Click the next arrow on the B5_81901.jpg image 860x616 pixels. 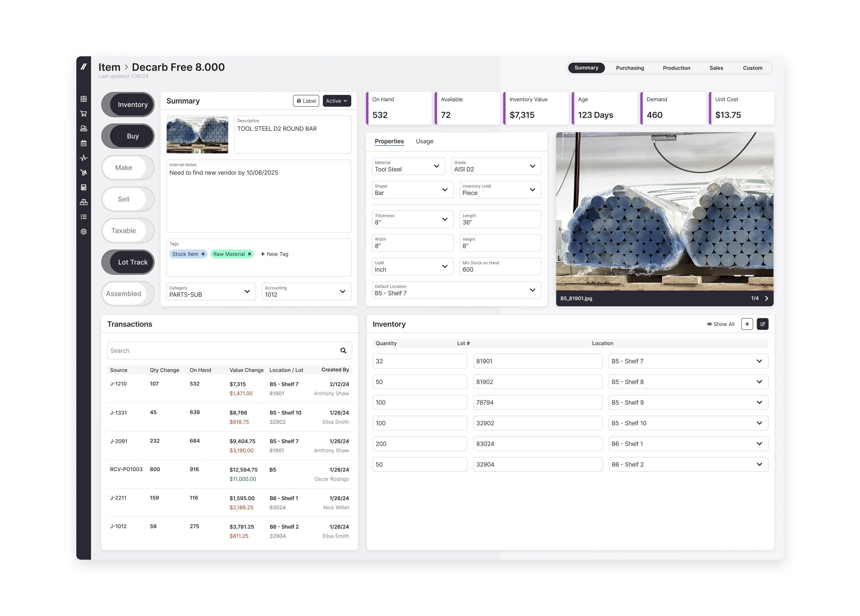pyautogui.click(x=767, y=298)
